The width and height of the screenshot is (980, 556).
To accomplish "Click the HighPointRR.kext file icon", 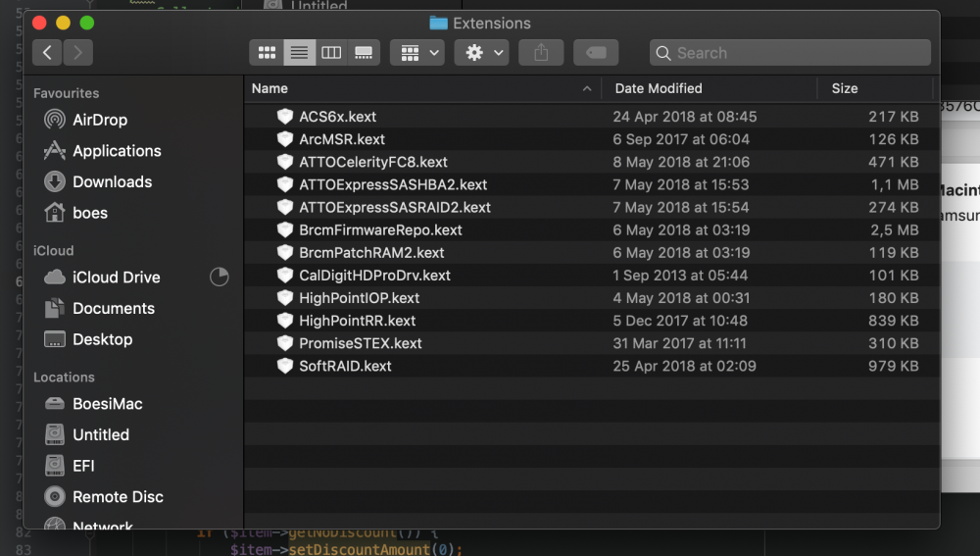I will click(x=285, y=321).
